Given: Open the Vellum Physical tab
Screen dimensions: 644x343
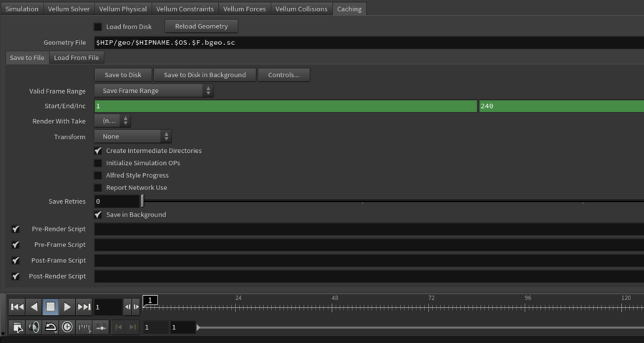Looking at the screenshot, I should click(x=123, y=9).
